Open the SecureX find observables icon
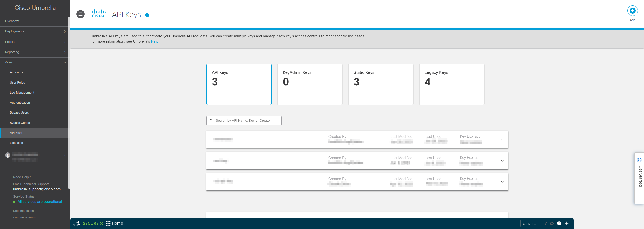The image size is (644, 229). pyautogui.click(x=545, y=223)
